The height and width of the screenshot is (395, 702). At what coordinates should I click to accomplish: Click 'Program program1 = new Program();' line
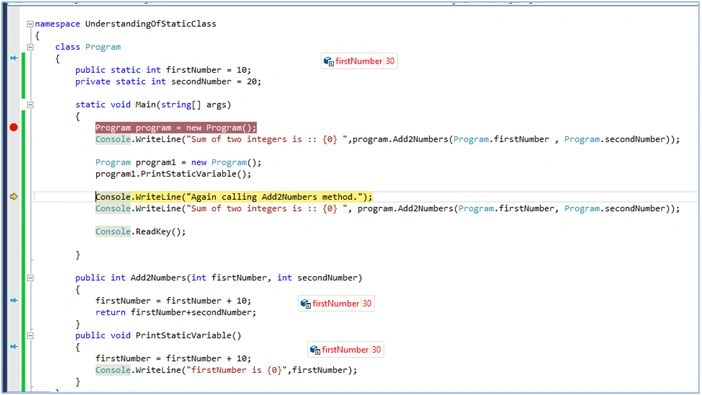click(178, 163)
